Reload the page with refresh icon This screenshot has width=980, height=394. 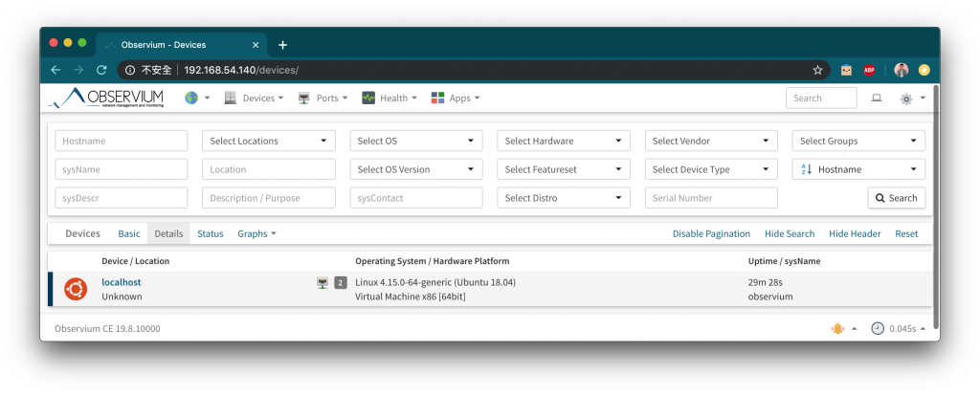[x=101, y=70]
